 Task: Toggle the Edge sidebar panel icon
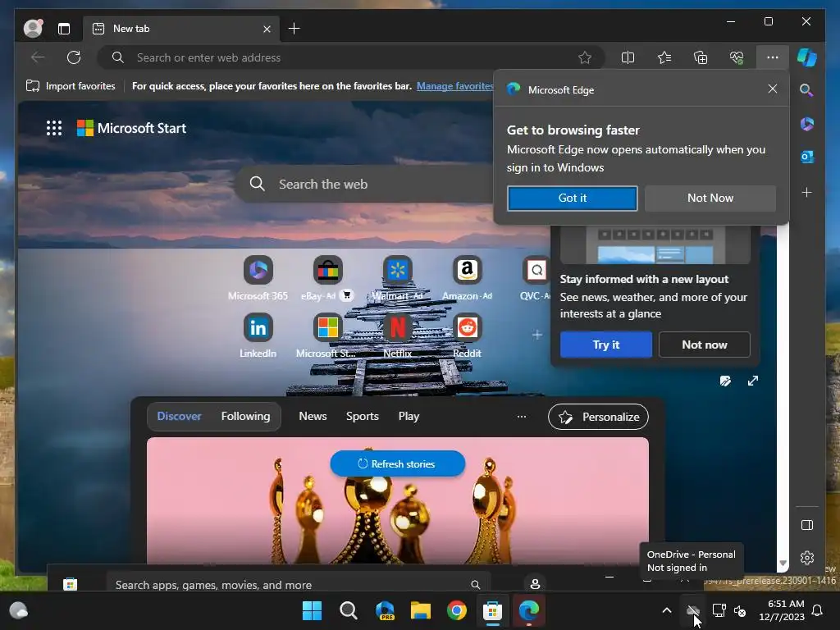pyautogui.click(x=807, y=525)
